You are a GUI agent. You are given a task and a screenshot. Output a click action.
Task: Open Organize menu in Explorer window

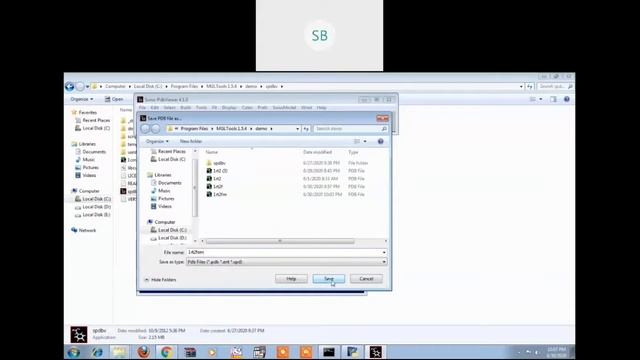(81, 99)
